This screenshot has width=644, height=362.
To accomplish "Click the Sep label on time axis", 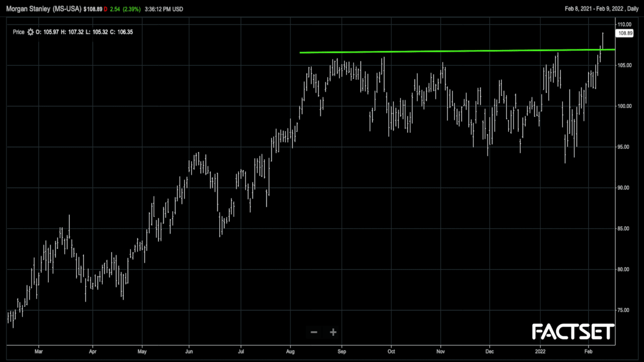I will [342, 352].
